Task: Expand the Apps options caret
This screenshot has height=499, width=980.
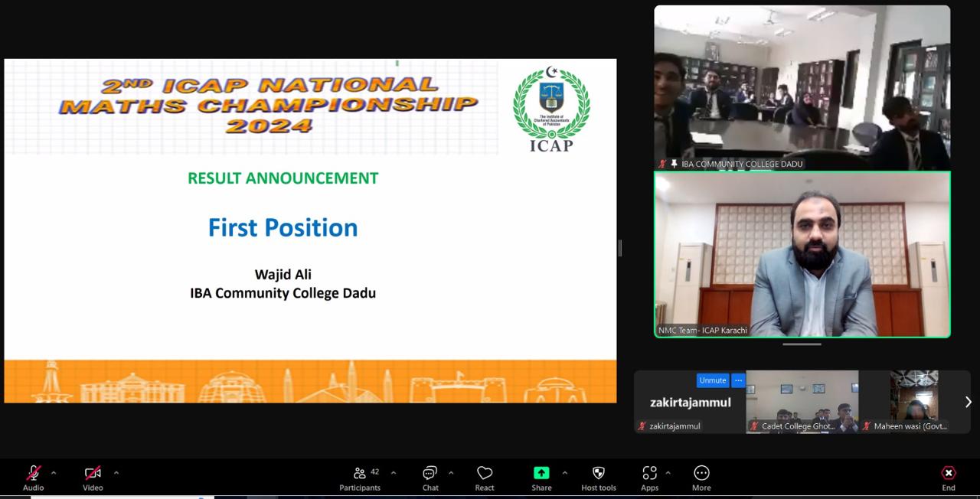Action: (x=668, y=473)
